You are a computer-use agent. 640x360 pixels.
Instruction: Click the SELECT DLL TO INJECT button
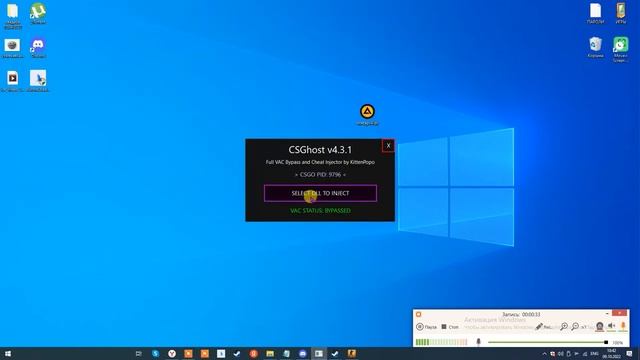(x=320, y=193)
